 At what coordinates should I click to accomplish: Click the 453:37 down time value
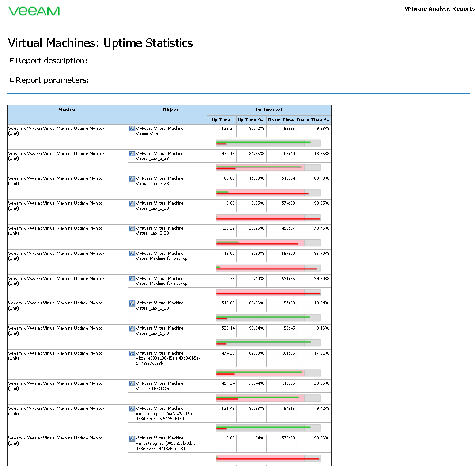288,228
